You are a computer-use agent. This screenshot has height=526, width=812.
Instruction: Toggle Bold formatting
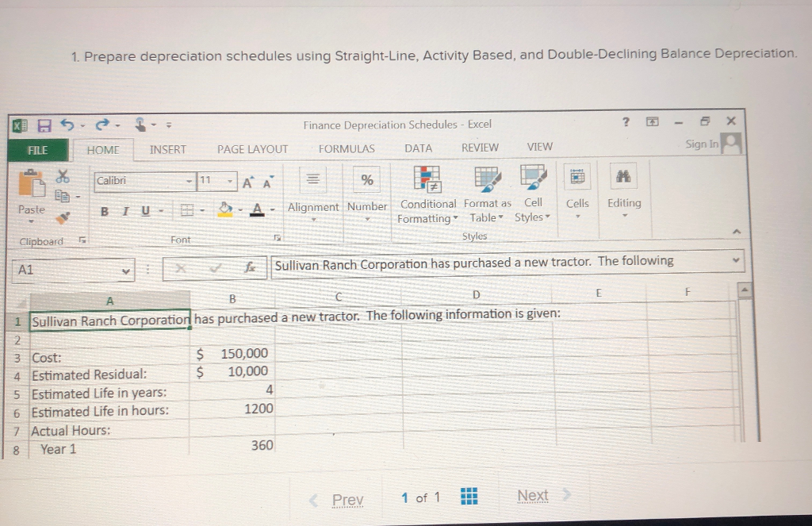[x=104, y=210]
